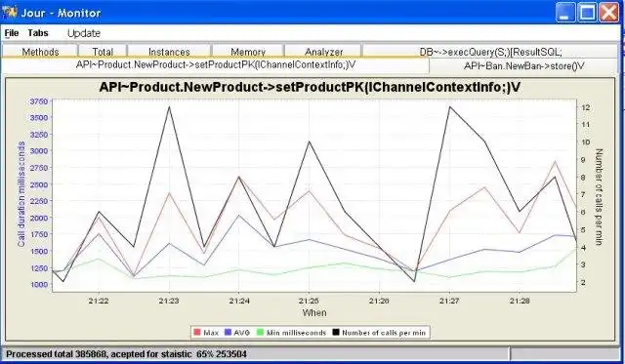Screen dimensions: 625x364
Task: Close the Jour - Monitor window
Action: (x=609, y=13)
